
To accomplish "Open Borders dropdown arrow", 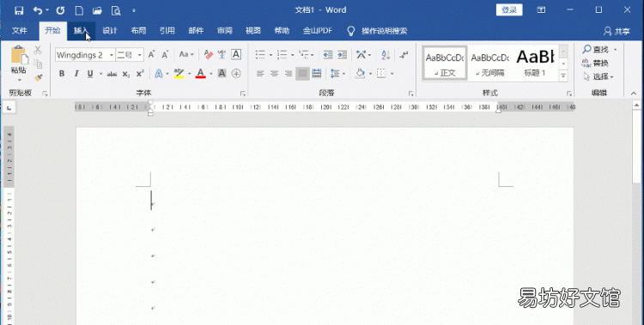I will [x=392, y=74].
